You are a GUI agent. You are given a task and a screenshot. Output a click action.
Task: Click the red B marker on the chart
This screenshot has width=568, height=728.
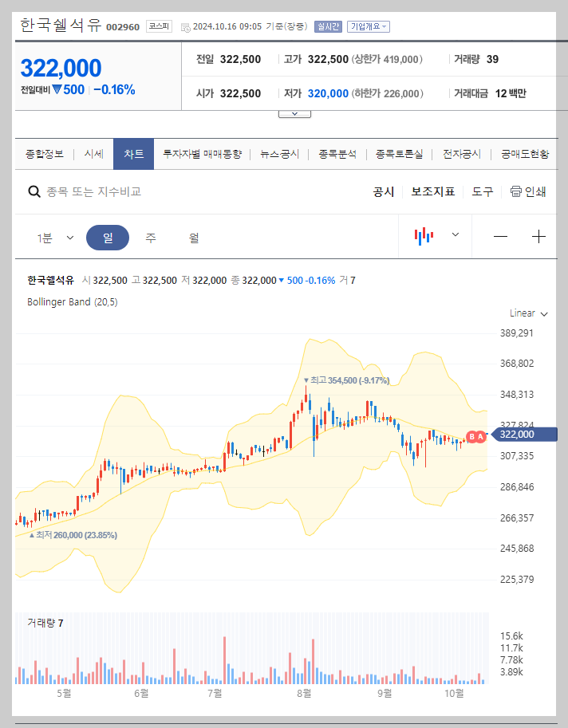tap(470, 435)
